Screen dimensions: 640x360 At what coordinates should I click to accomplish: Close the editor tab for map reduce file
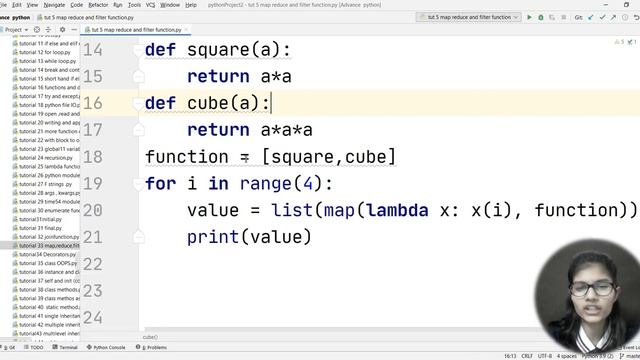[x=186, y=30]
